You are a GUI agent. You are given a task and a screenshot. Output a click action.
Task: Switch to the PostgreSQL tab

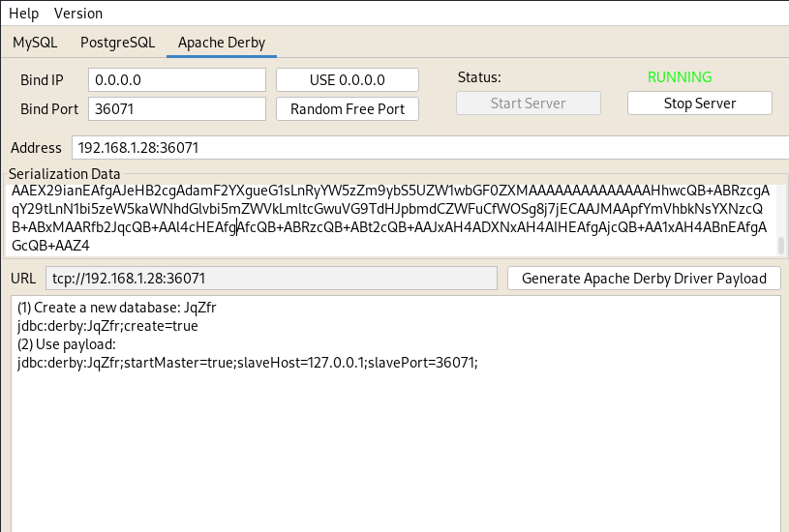(x=118, y=43)
